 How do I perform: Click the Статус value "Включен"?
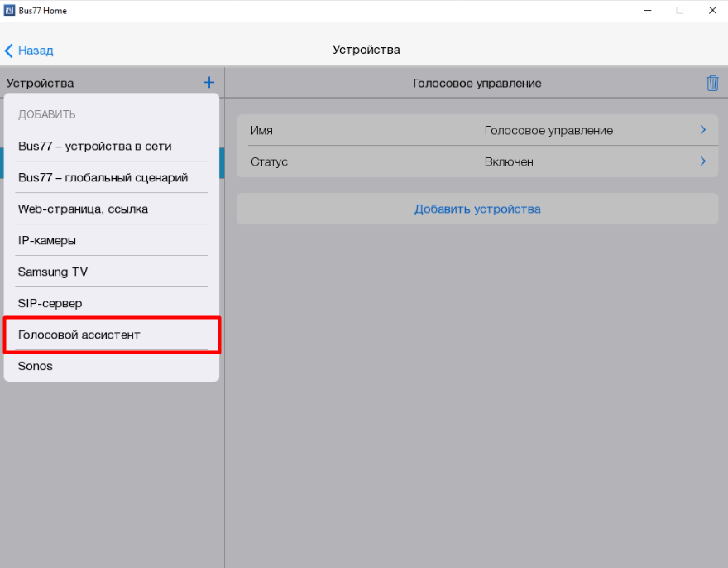click(x=509, y=161)
